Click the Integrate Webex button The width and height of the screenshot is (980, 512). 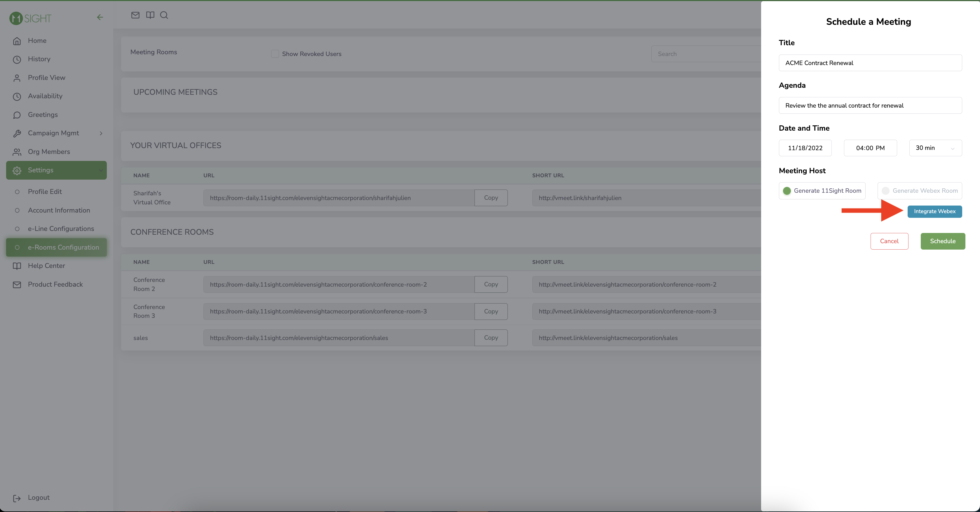[x=935, y=211]
